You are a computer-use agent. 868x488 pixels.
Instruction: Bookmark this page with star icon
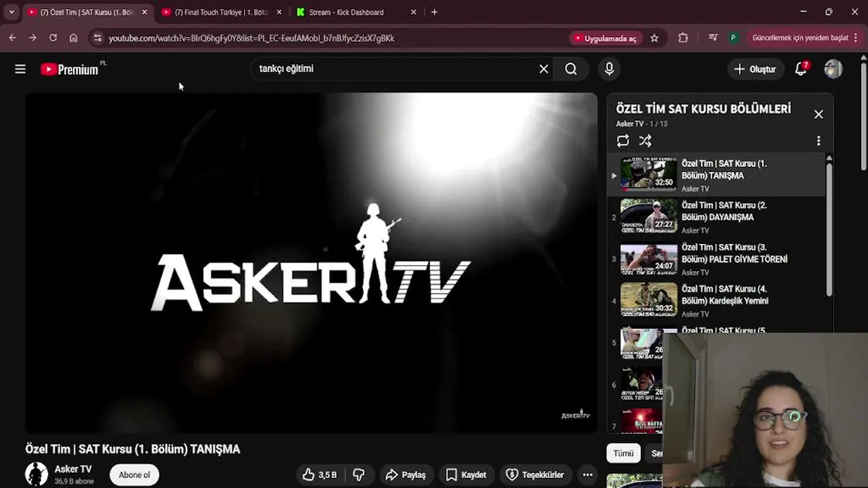pos(654,38)
